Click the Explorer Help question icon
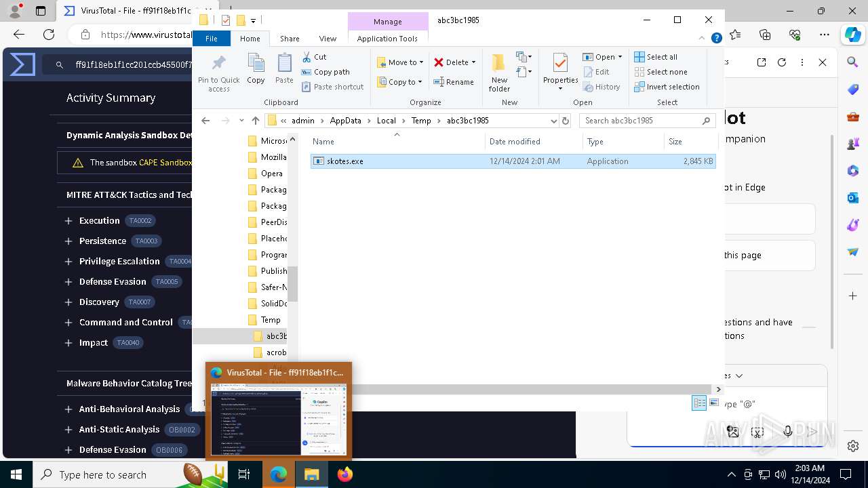Screen dimensions: 868x488 click(716, 39)
